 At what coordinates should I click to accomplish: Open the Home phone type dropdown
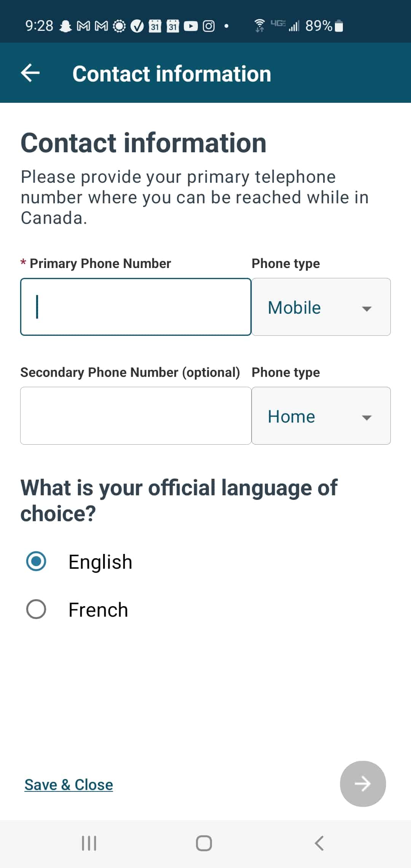(321, 416)
